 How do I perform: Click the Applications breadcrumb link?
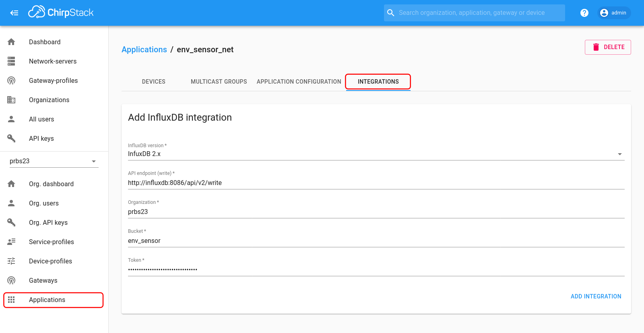pyautogui.click(x=144, y=49)
